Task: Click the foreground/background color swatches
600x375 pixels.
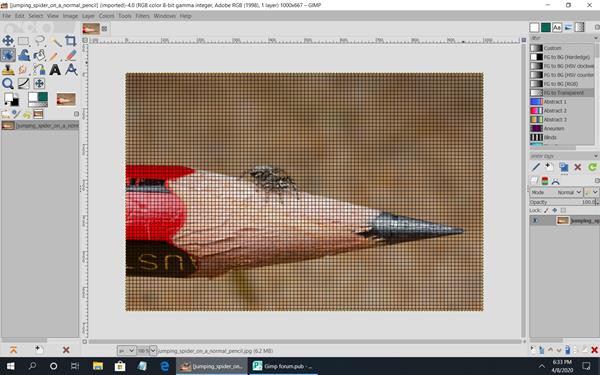Action: (11, 99)
